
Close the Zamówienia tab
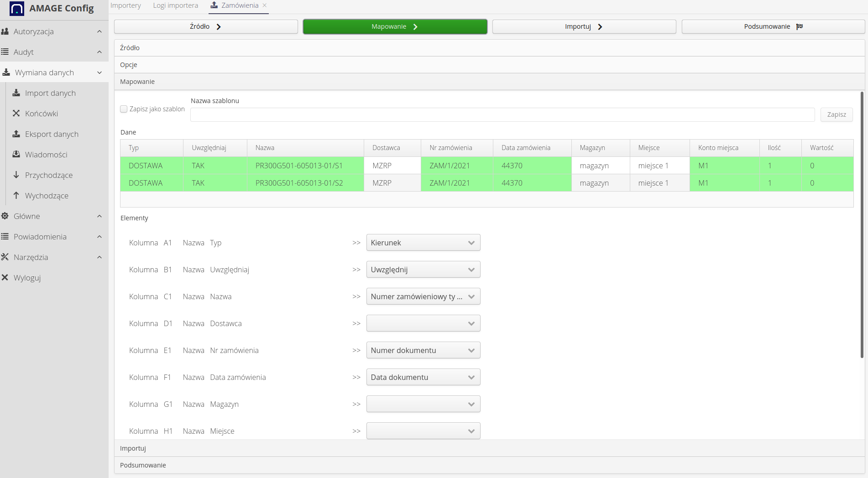tap(265, 5)
